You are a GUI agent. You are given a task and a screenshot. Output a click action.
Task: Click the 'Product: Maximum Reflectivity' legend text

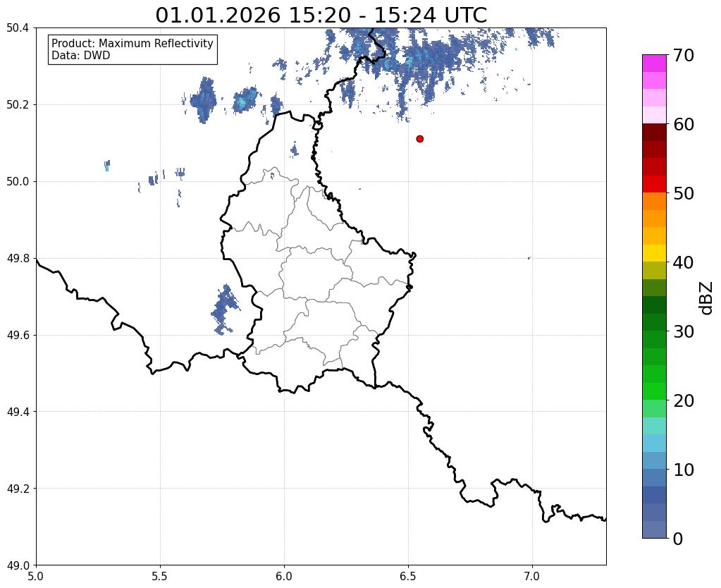[x=133, y=43]
